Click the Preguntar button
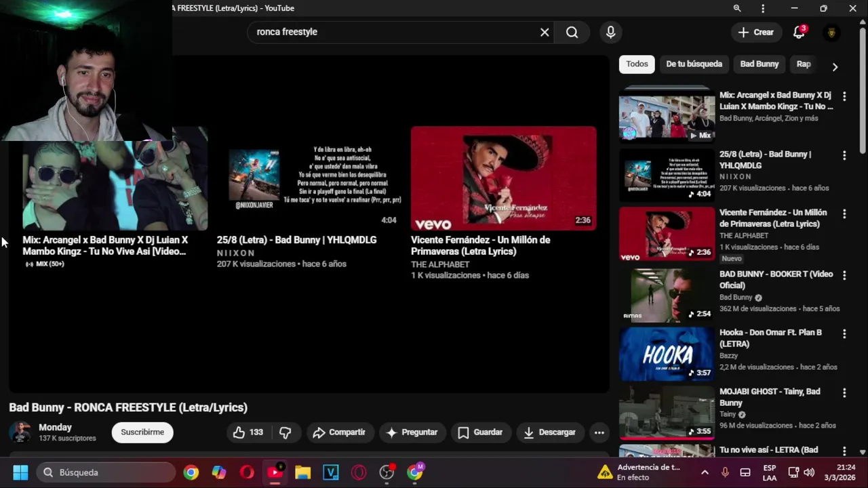 coord(412,432)
